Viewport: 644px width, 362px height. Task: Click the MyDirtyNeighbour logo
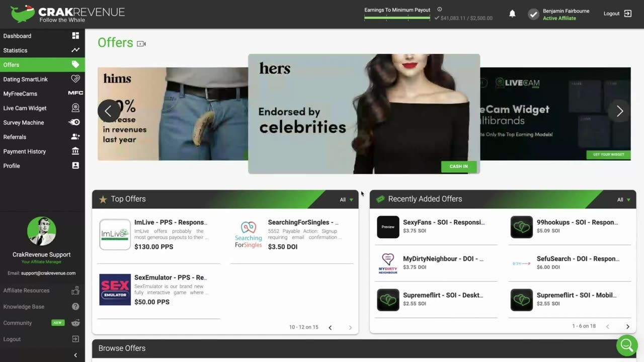coord(388,263)
